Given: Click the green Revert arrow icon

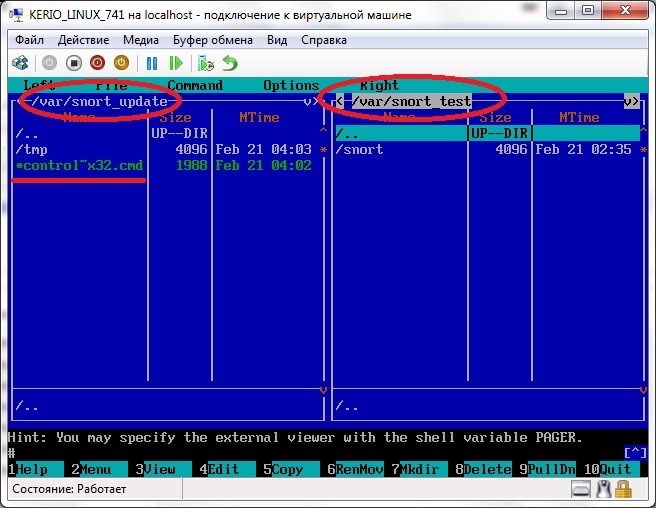Looking at the screenshot, I should 230,63.
